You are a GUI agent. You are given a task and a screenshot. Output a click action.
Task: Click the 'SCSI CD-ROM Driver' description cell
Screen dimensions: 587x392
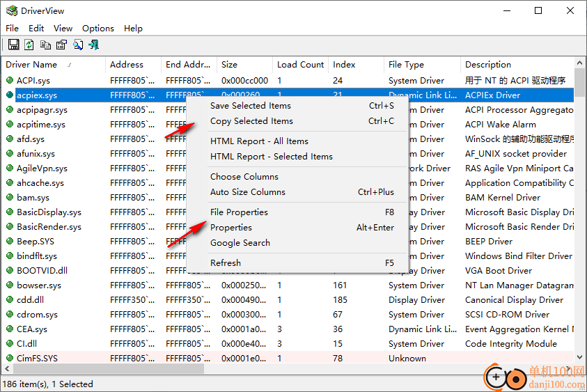click(507, 314)
